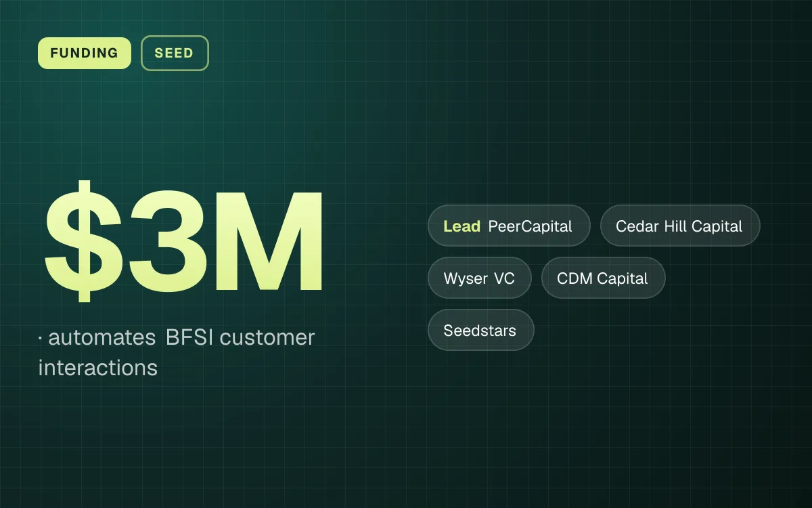Viewport: 812px width, 508px height.
Task: Open the Seedstars investor pill
Action: coord(481,330)
